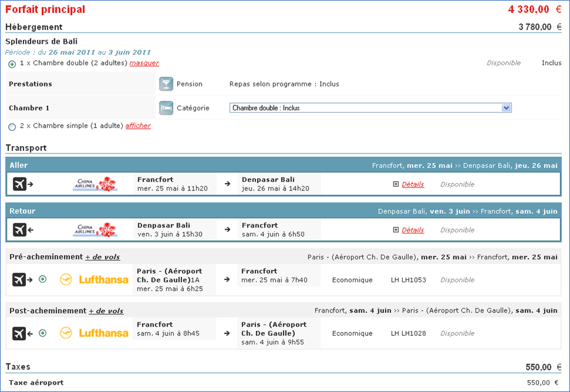
Task: Click the Lufthansa logo in Pré-acheminement row
Action: click(94, 280)
